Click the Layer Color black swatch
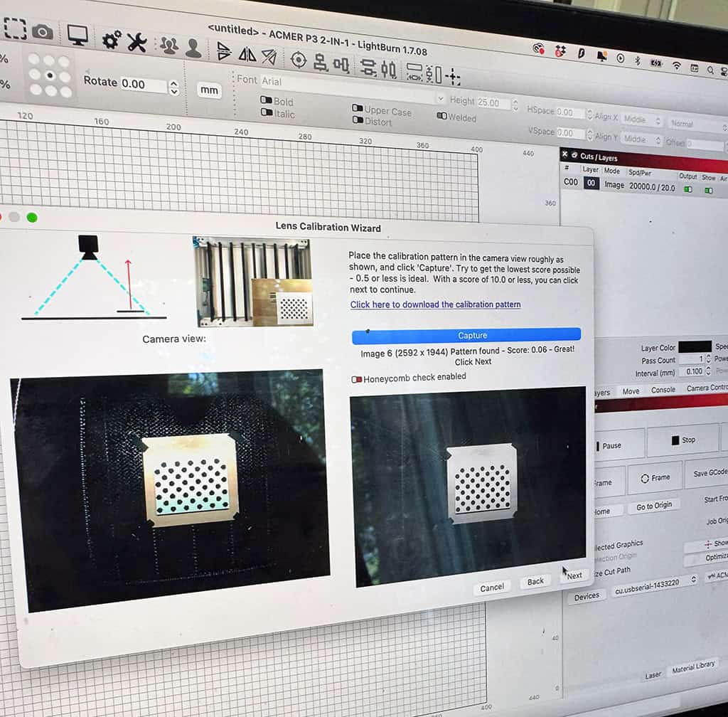Image resolution: width=728 pixels, height=717 pixels. (x=695, y=347)
